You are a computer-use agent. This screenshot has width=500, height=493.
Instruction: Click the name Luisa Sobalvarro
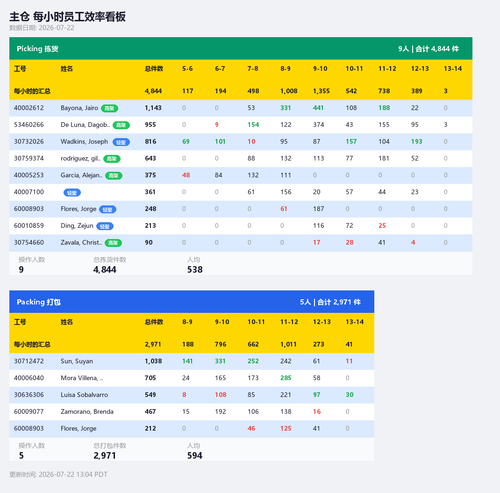[x=84, y=395]
